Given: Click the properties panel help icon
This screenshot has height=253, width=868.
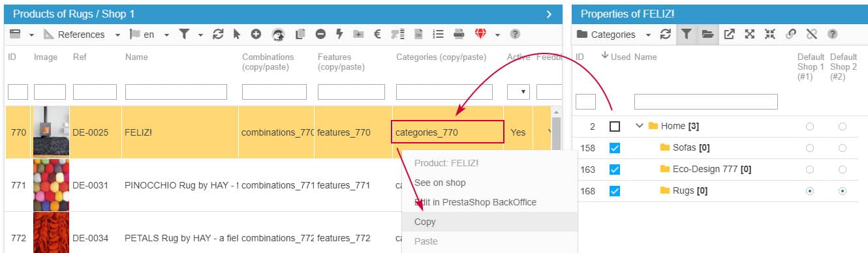Looking at the screenshot, I should pyautogui.click(x=832, y=34).
